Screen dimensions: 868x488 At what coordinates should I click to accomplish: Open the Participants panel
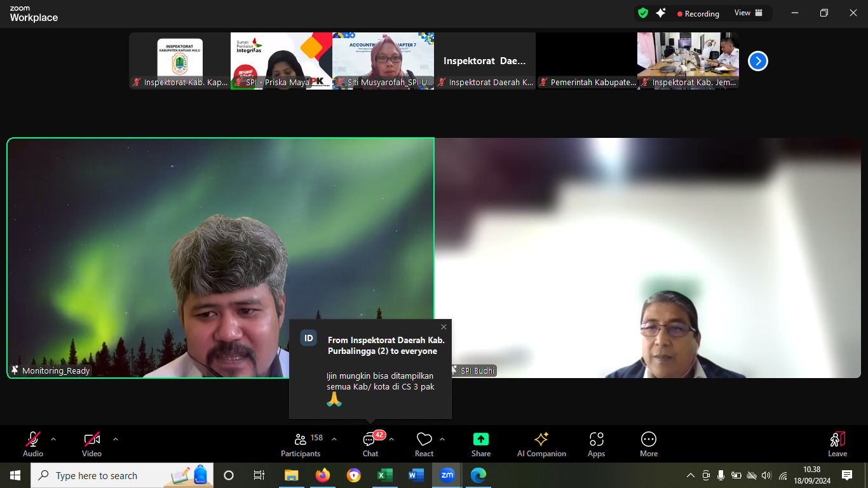point(301,444)
